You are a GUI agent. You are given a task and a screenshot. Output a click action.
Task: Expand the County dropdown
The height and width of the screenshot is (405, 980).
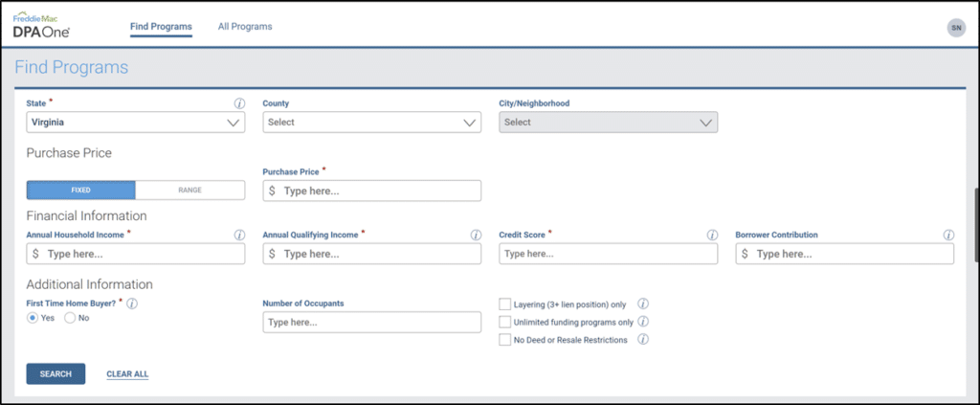tap(371, 123)
